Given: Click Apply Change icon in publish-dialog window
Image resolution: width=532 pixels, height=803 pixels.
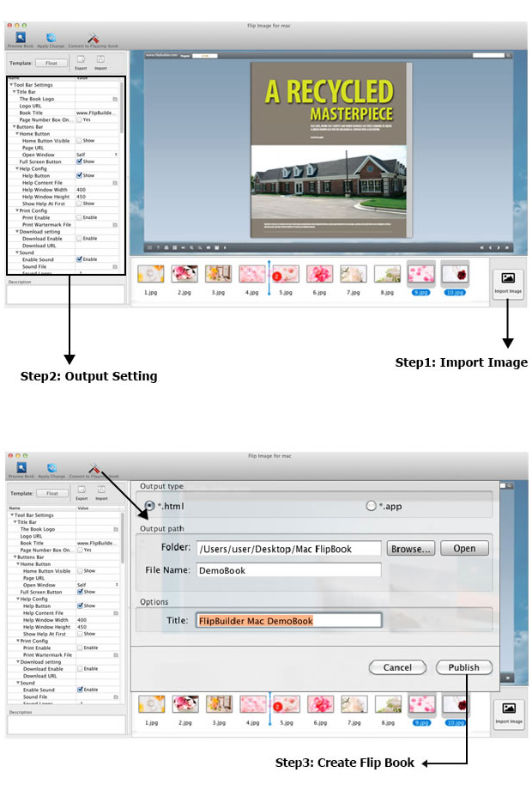Looking at the screenshot, I should coord(51,467).
